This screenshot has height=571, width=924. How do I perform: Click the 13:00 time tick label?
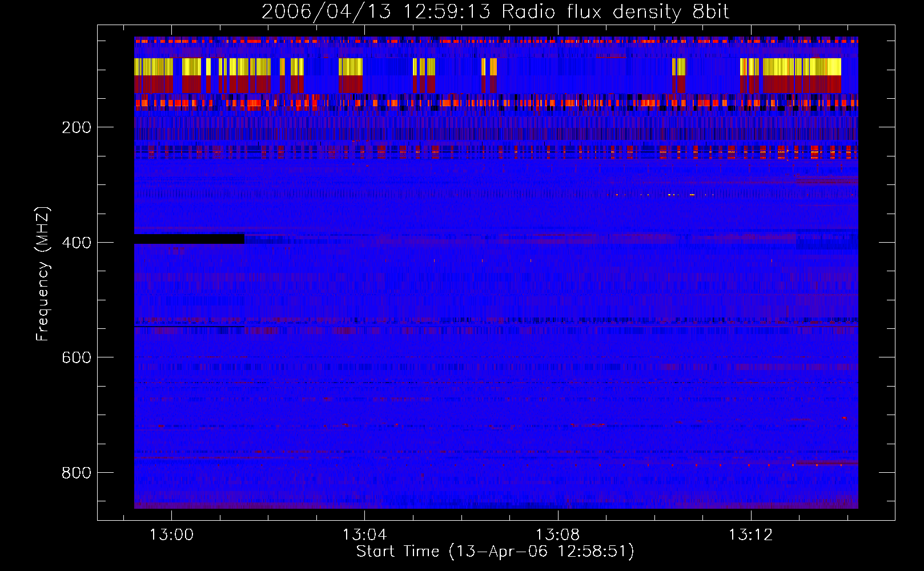(x=171, y=534)
